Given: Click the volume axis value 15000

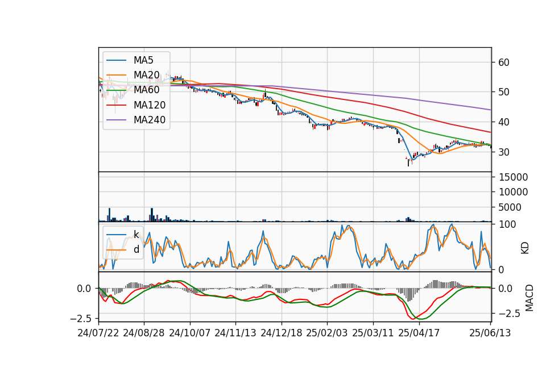Looking at the screenshot, I should point(513,177).
